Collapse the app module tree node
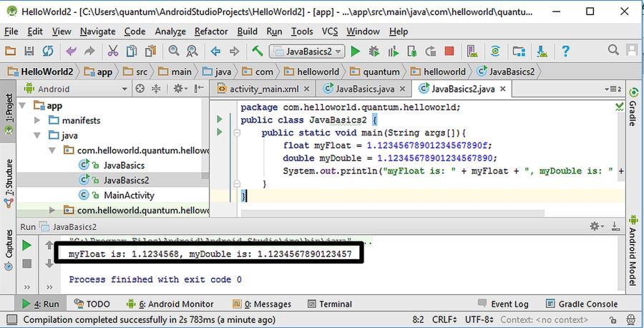 (x=23, y=106)
